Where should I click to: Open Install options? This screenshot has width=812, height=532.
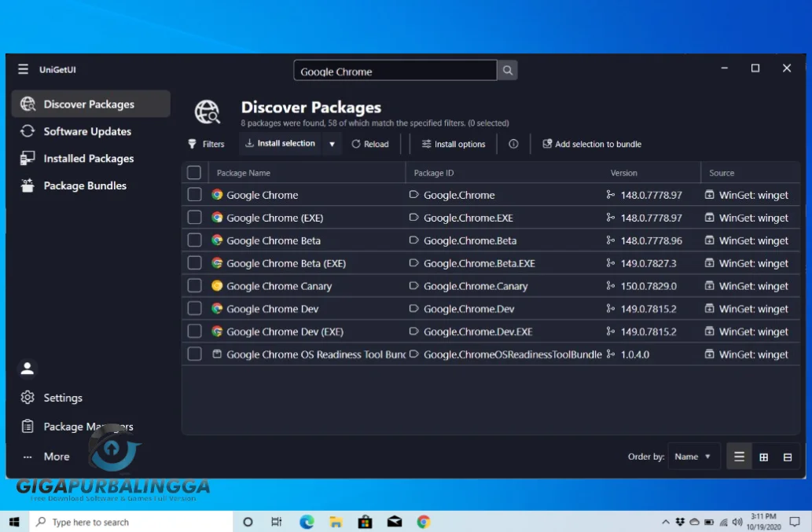[x=454, y=144]
